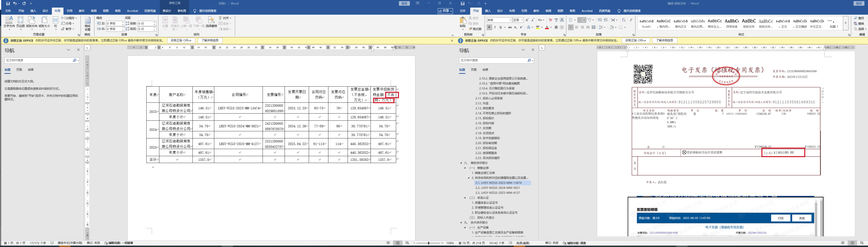Open the 选择窗格 selection pane
Screen dimensions: 868x247
211,22
